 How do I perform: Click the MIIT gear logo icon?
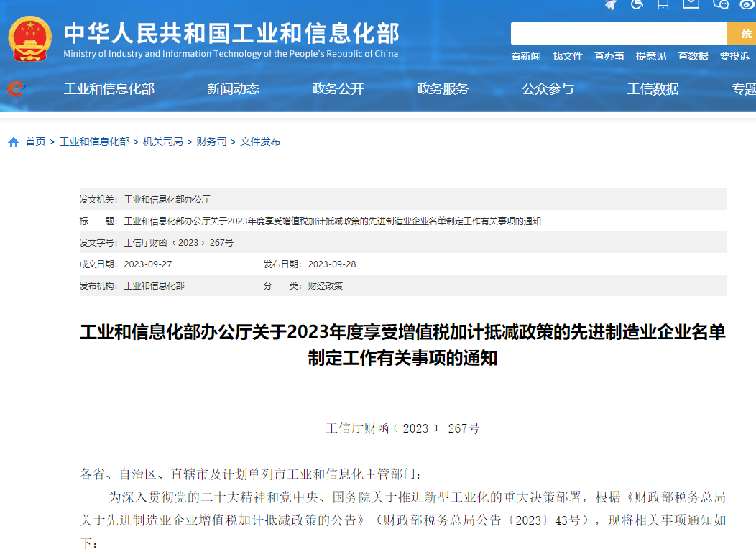click(15, 88)
